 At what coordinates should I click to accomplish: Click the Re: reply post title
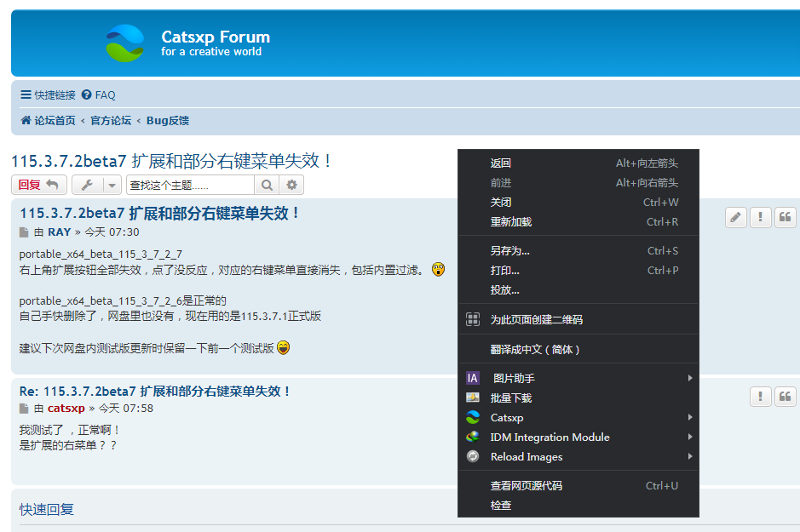(x=155, y=392)
